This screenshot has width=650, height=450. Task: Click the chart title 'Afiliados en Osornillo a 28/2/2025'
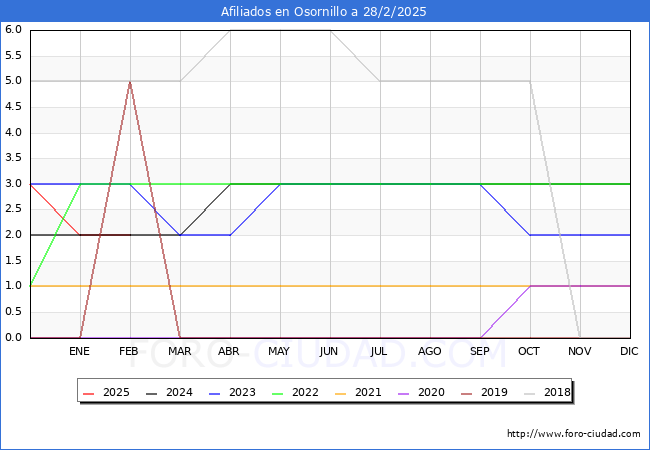pyautogui.click(x=323, y=12)
